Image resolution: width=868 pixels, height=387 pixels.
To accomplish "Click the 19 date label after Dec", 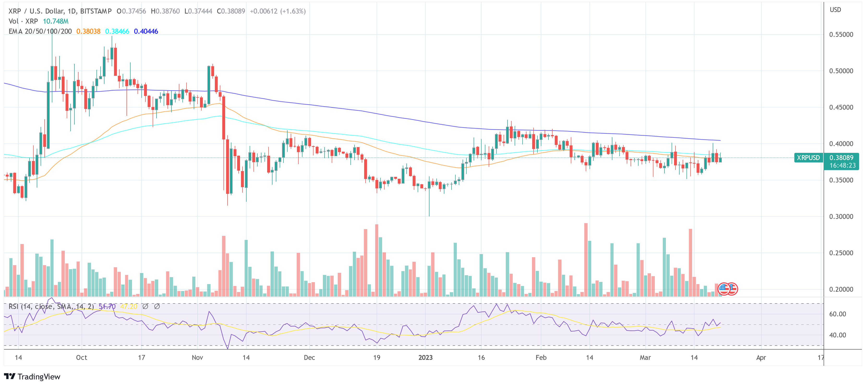I will click(x=377, y=357).
